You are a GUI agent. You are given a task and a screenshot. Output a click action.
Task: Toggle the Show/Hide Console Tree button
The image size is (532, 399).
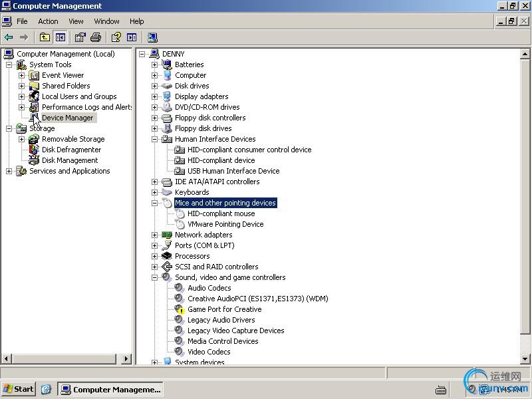[x=61, y=37]
